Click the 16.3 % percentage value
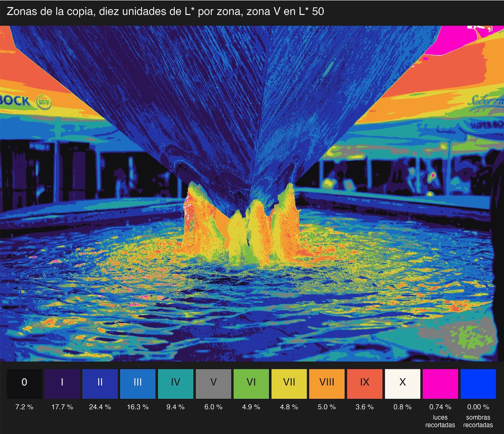This screenshot has width=504, height=434. (138, 407)
